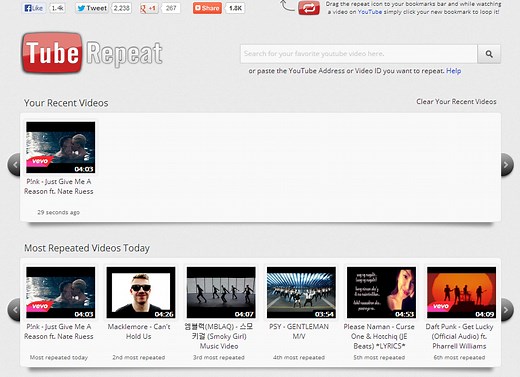This screenshot has width=520, height=377.
Task: Click left arrow of Most Repeated carousel
Action: [x=14, y=310]
